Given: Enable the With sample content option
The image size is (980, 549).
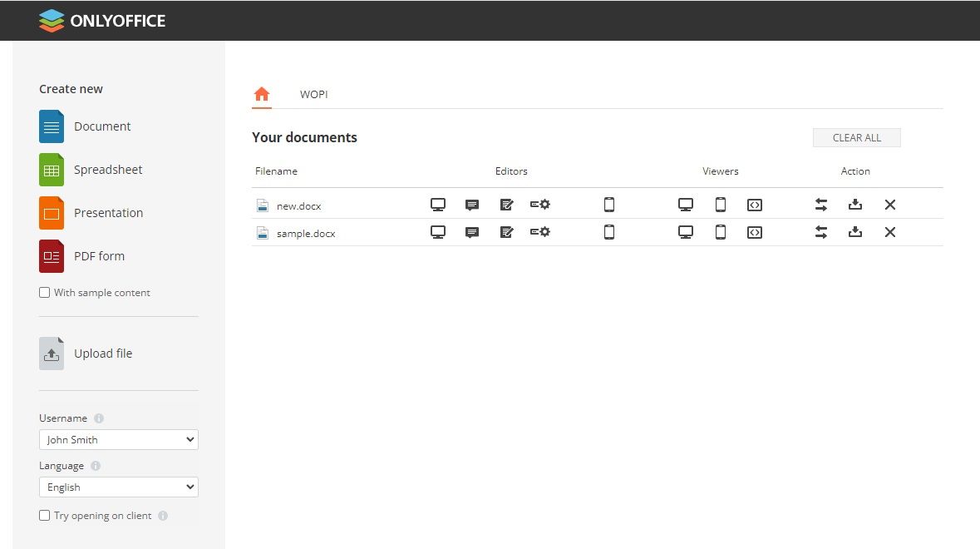Looking at the screenshot, I should click(x=44, y=292).
